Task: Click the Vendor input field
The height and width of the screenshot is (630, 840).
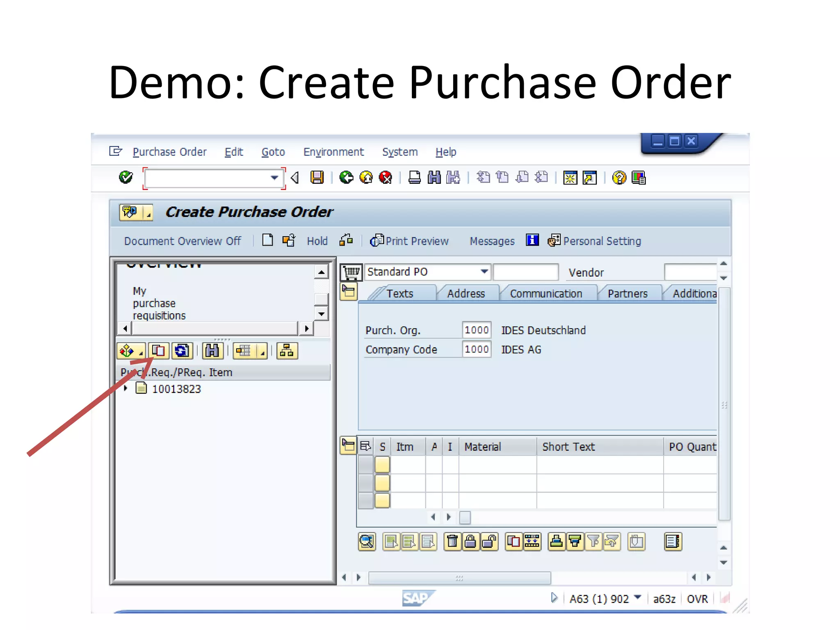Action: coord(691,272)
